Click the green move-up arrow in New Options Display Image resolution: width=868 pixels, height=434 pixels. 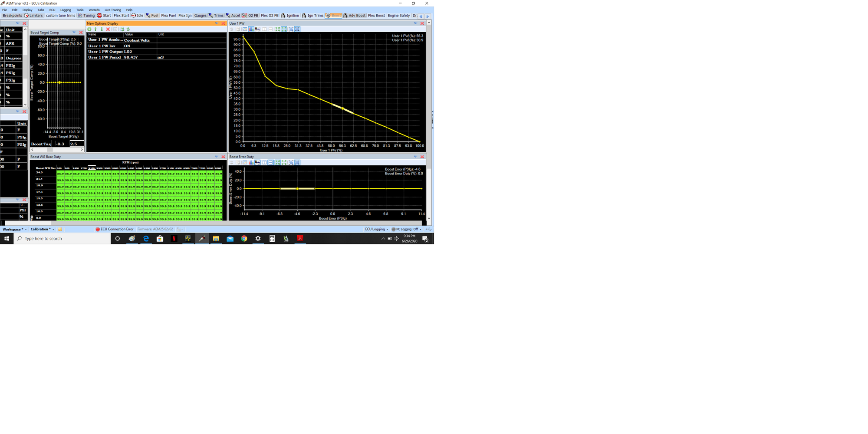(95, 29)
